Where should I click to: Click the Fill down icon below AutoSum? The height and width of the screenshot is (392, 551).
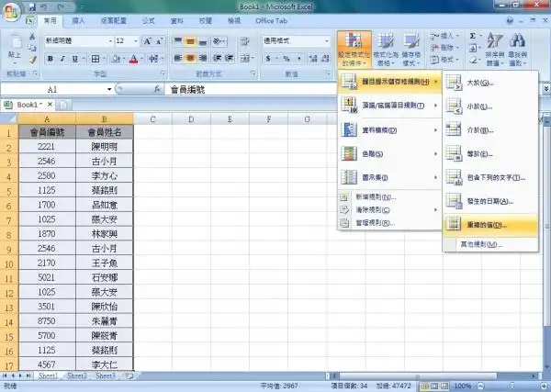coord(473,48)
